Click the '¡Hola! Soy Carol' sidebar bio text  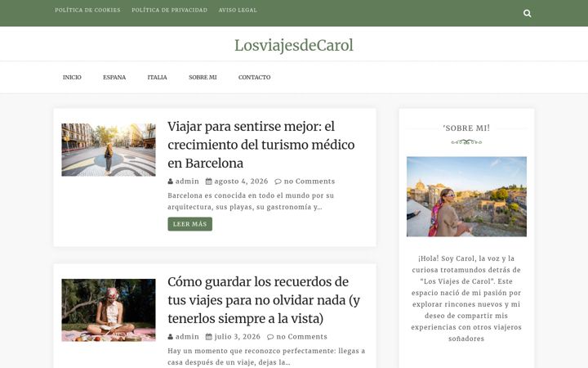point(466,298)
